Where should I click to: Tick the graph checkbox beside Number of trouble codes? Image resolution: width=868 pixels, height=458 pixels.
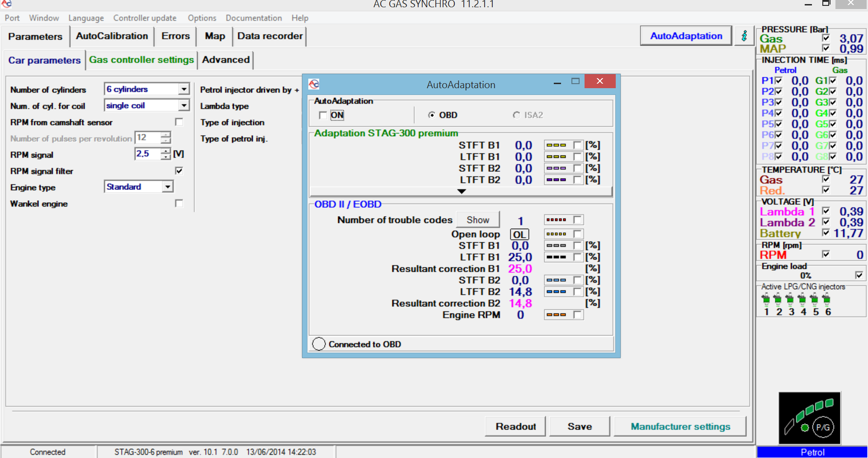click(577, 220)
